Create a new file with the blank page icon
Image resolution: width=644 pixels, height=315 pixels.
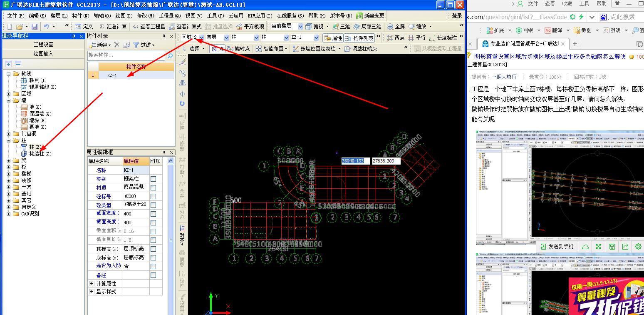click(10, 26)
